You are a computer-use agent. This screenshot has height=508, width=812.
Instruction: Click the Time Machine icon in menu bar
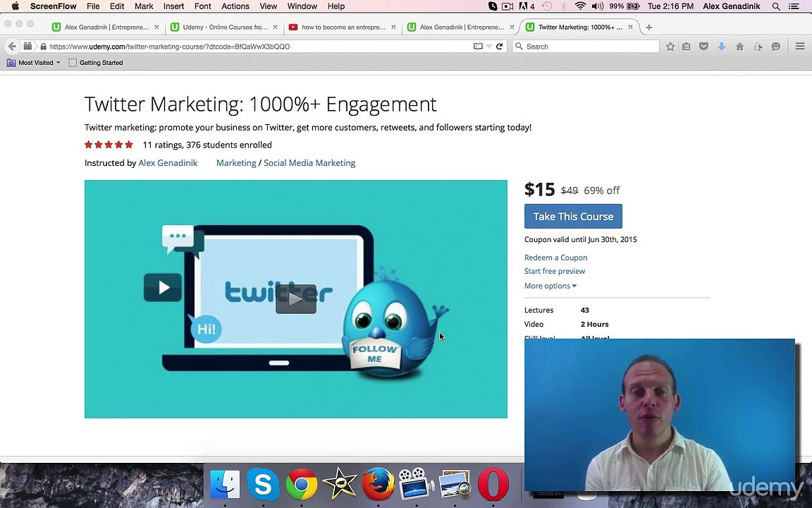547,6
